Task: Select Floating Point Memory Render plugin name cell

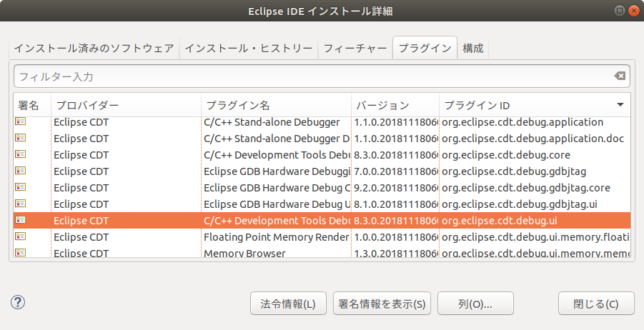Action: 277,237
